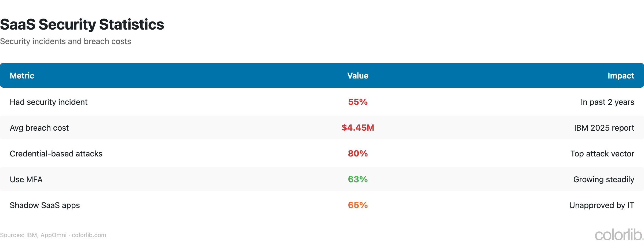644x250 pixels.
Task: Select the Use MFA row label
Action: click(x=26, y=180)
